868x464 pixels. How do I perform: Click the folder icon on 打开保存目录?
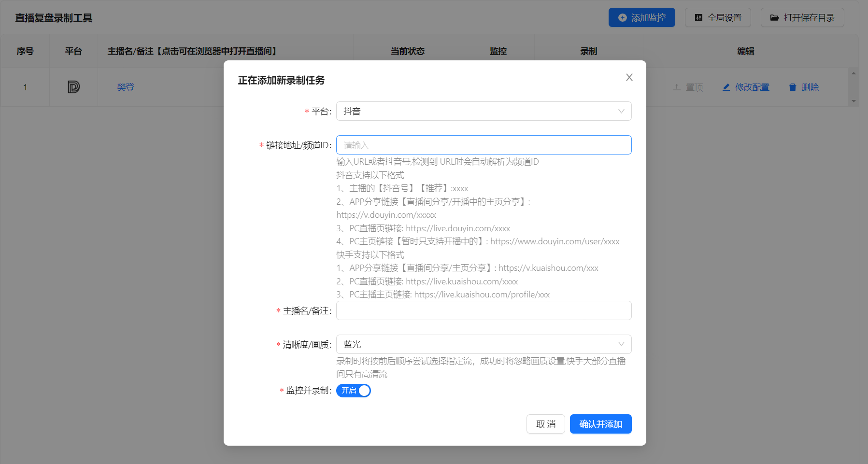coord(775,17)
